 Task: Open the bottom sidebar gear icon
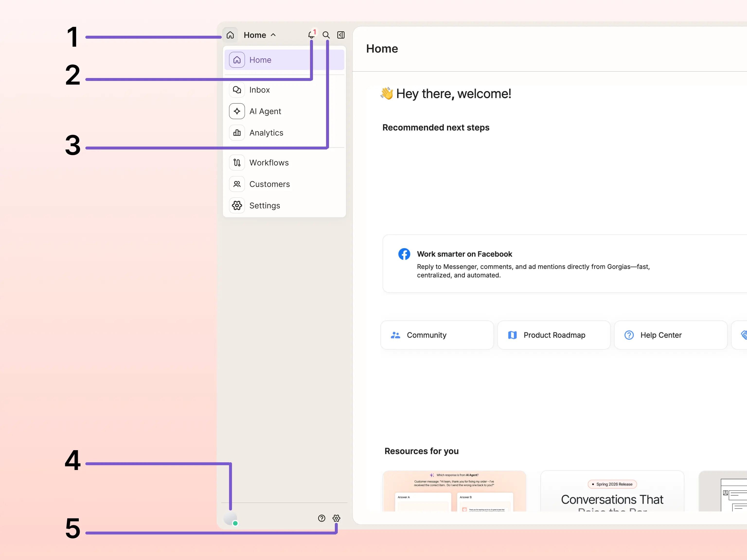point(336,518)
